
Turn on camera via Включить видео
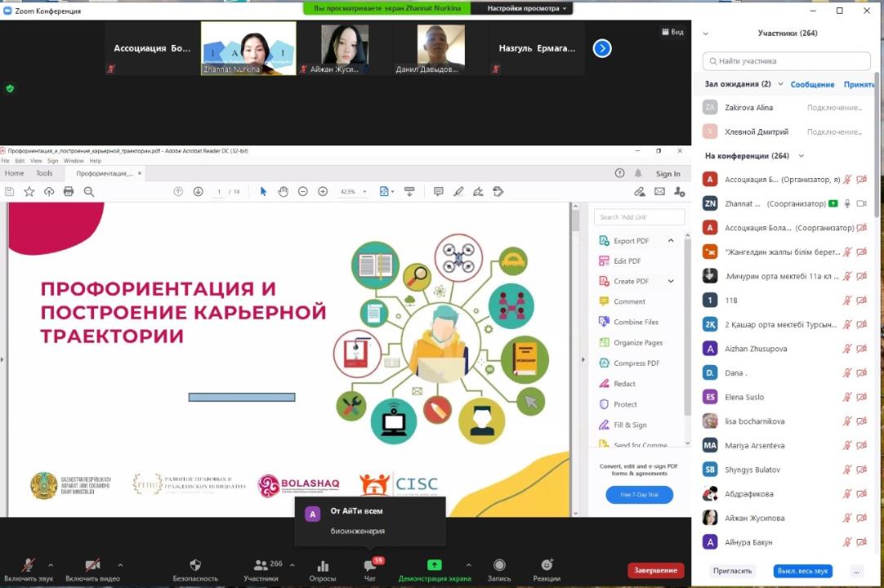pyautogui.click(x=92, y=566)
